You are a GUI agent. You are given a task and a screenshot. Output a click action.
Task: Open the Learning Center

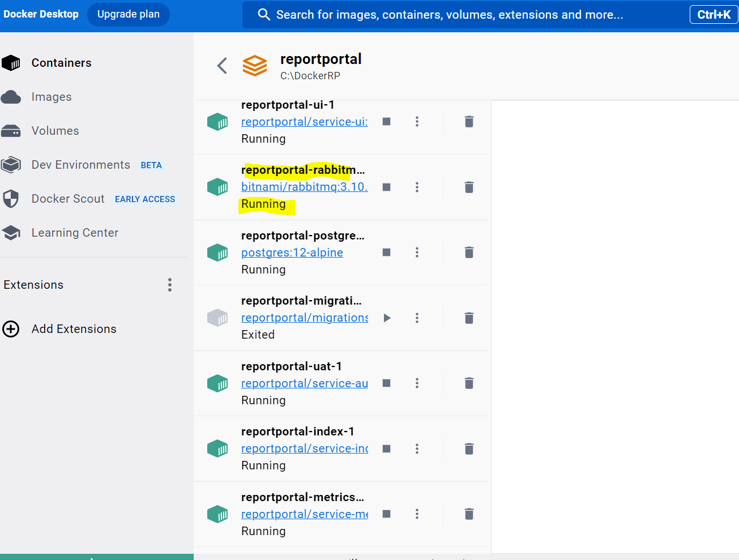point(75,232)
